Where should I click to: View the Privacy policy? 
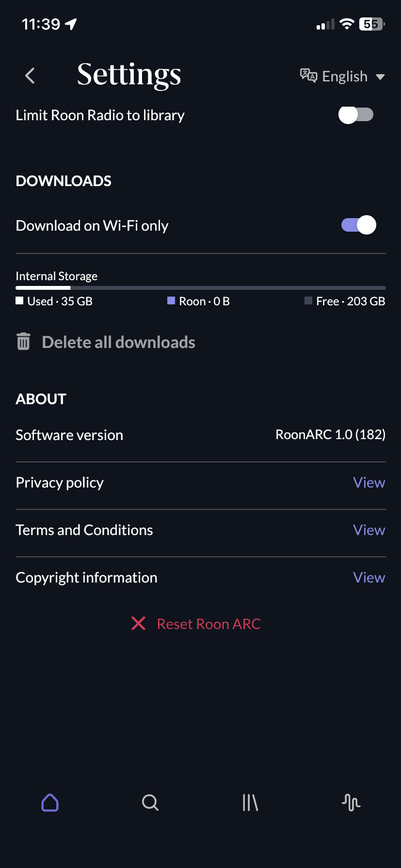coord(369,482)
